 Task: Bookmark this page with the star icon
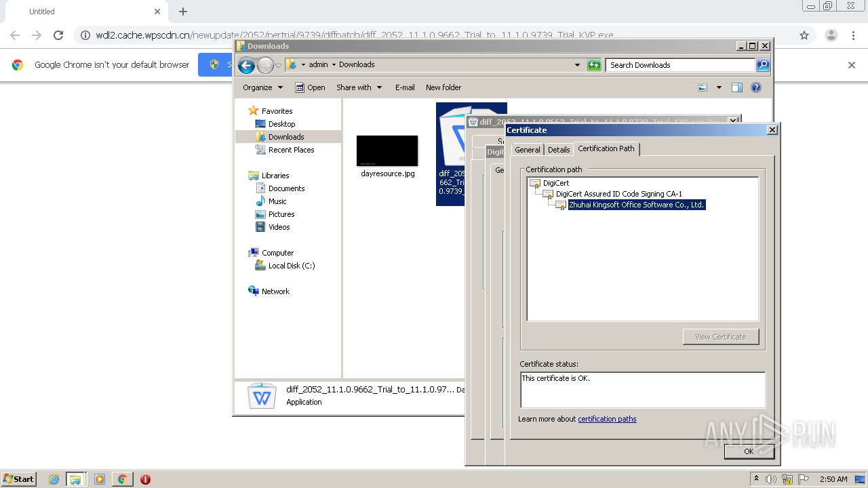pyautogui.click(x=804, y=35)
